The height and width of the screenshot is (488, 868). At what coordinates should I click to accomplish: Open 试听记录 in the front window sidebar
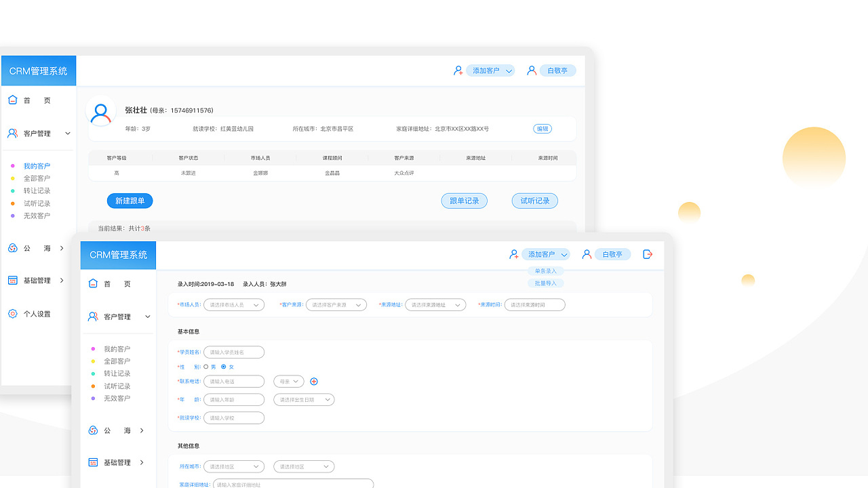[117, 386]
